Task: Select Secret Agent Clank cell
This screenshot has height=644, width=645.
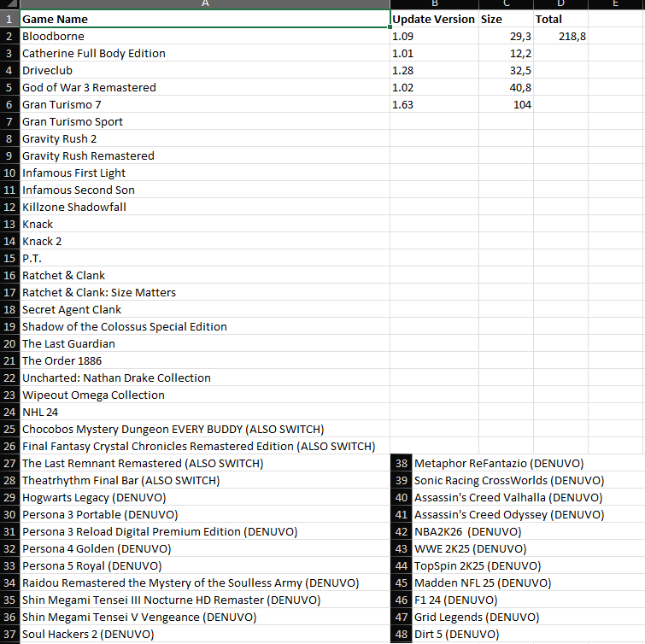Action: pos(205,309)
